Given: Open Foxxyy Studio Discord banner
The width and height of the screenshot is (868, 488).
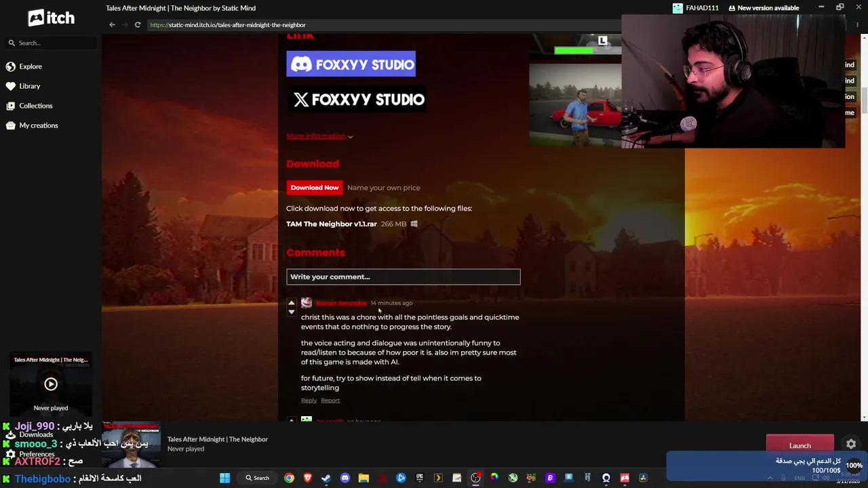Looking at the screenshot, I should (x=351, y=64).
